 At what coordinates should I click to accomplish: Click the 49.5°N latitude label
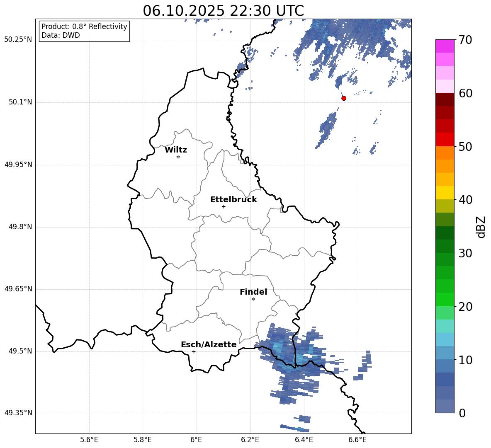tap(20, 351)
